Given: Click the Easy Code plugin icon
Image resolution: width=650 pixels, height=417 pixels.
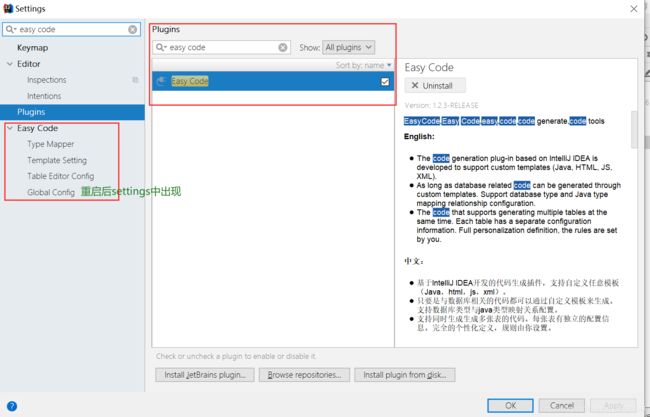Looking at the screenshot, I should pyautogui.click(x=162, y=81).
